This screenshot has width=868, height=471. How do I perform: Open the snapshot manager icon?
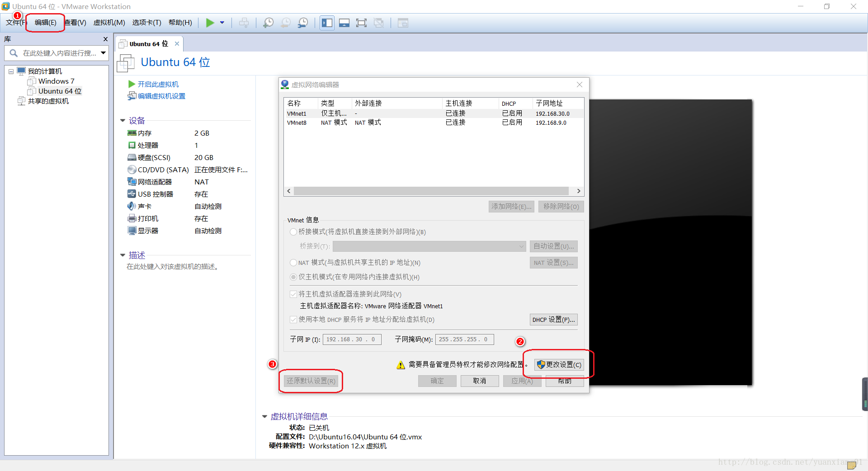point(303,23)
